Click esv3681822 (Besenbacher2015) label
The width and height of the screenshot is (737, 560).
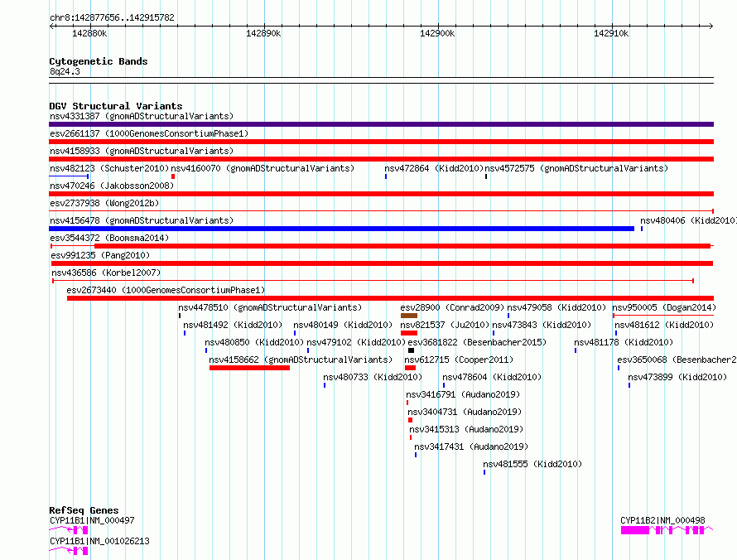tap(477, 342)
